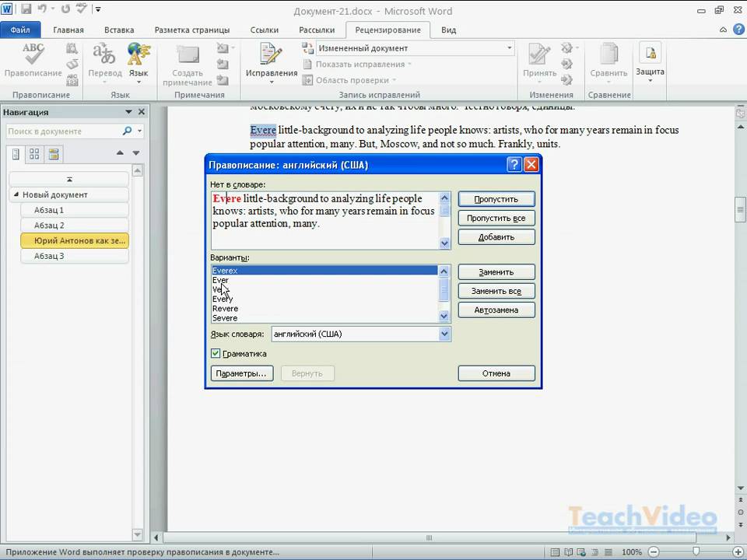Toggle the Грамматика checkbox

[216, 353]
